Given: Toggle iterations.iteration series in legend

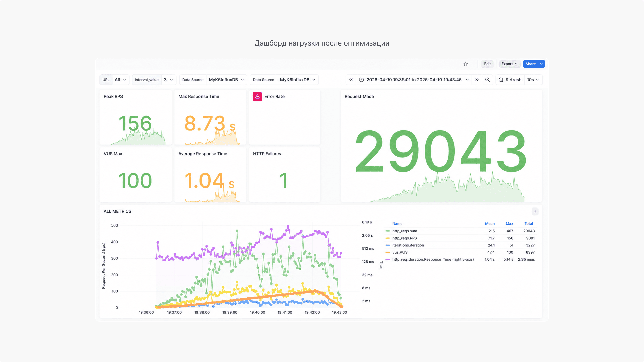Looking at the screenshot, I should [x=408, y=245].
